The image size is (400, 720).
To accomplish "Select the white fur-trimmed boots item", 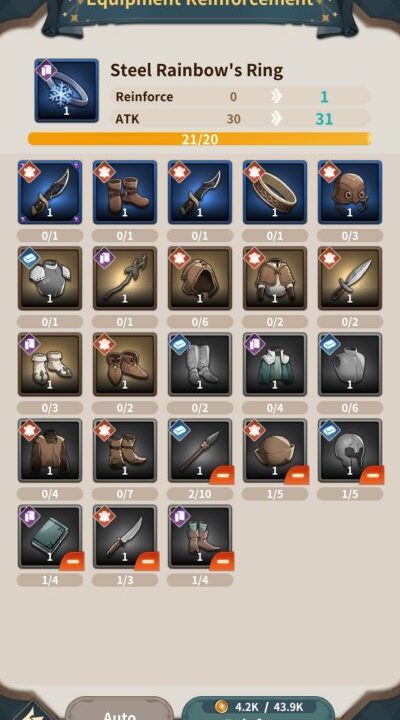I will [x=50, y=365].
